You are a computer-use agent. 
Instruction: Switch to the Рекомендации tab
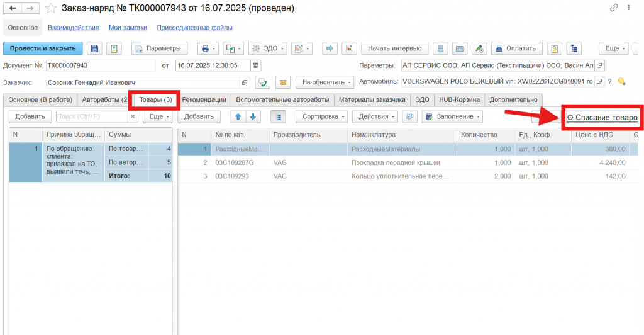click(204, 99)
